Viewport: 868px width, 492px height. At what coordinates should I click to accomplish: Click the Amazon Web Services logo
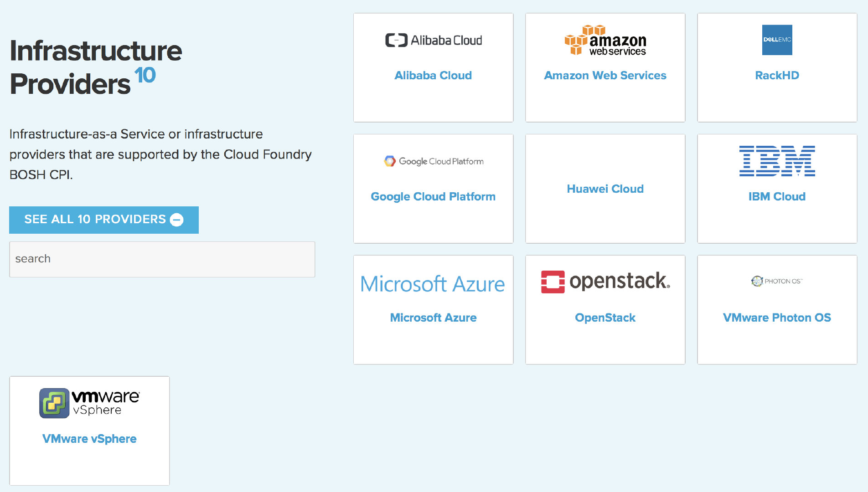tap(605, 41)
